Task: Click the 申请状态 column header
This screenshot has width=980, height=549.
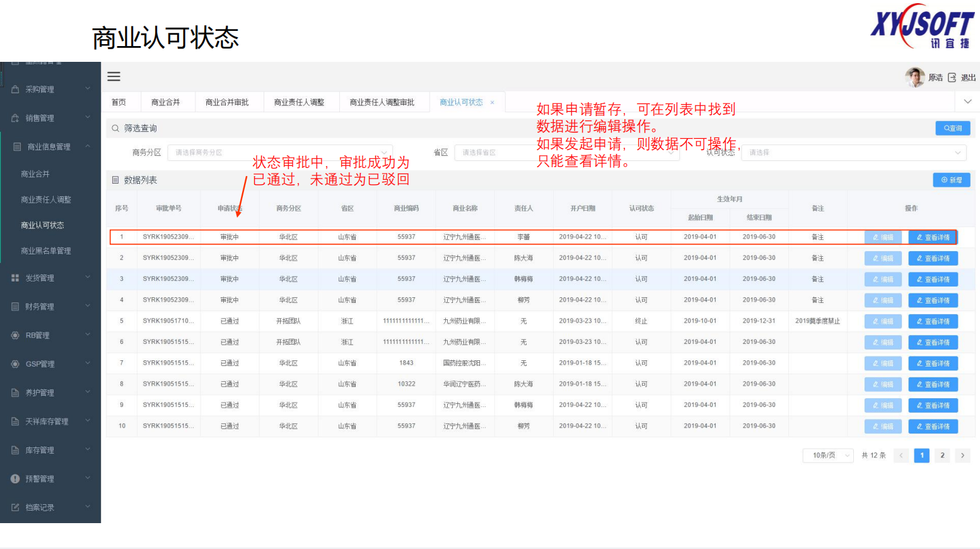Action: coord(230,208)
